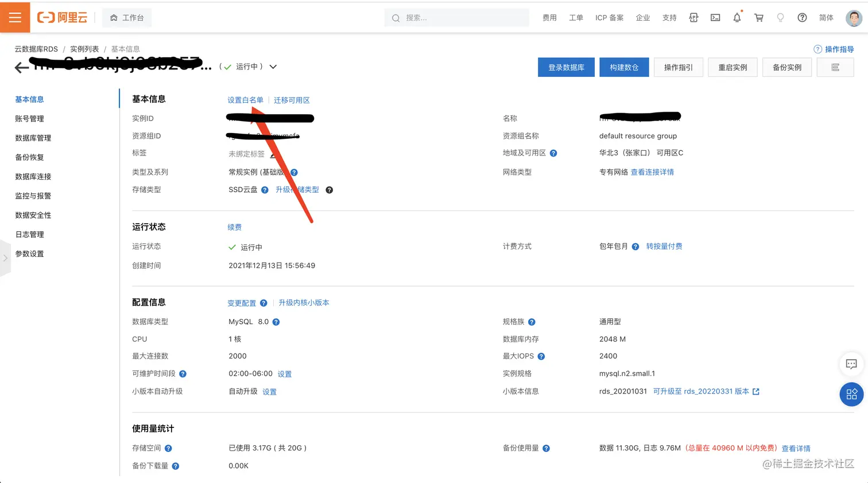This screenshot has width=868, height=483.
Task: Open the ICP 备案 menu
Action: 609,18
